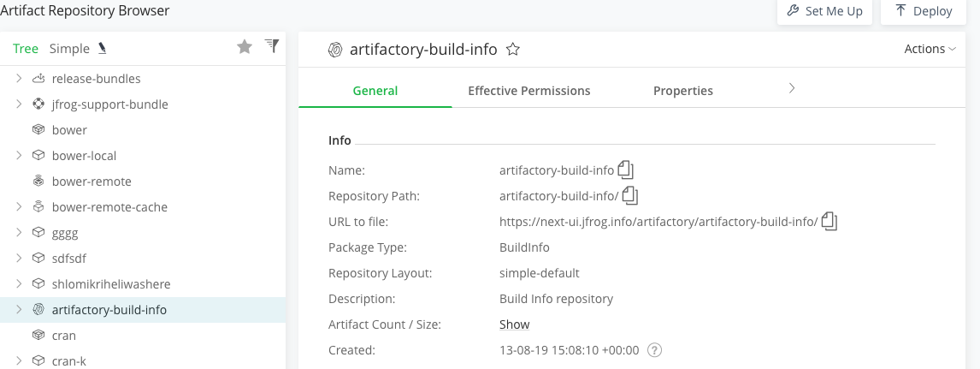Click the layout value simple-default
This screenshot has height=369, width=980.
[540, 273]
